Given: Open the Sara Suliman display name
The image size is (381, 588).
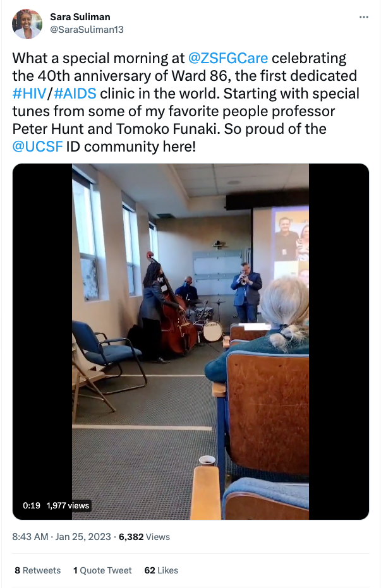Looking at the screenshot, I should click(x=80, y=17).
